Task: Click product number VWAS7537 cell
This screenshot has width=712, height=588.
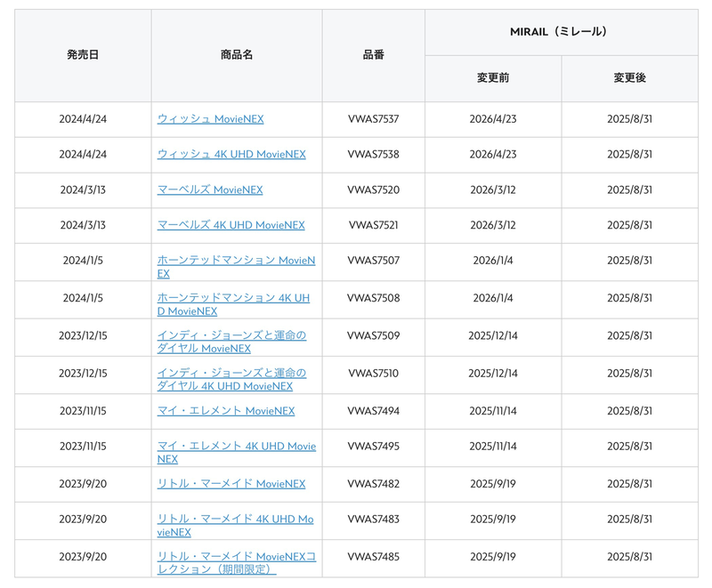Action: click(373, 119)
